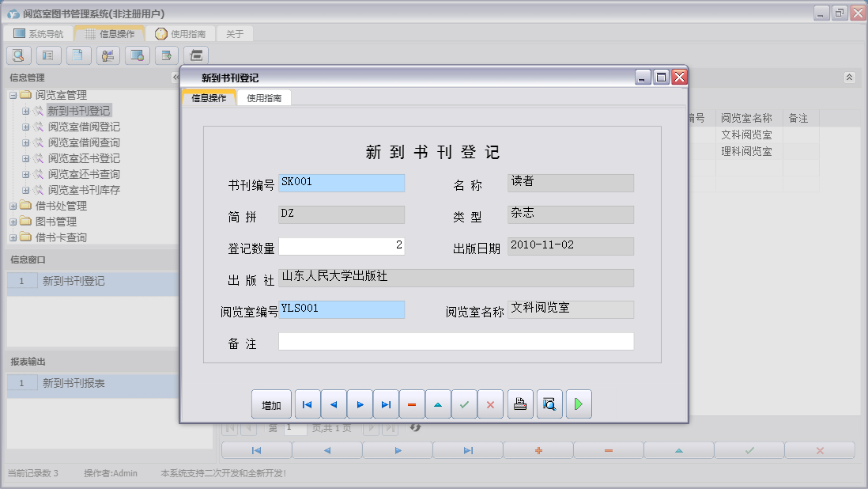This screenshot has width=868, height=489.
Task: Go to previous record in dialog toolbar
Action: click(334, 404)
